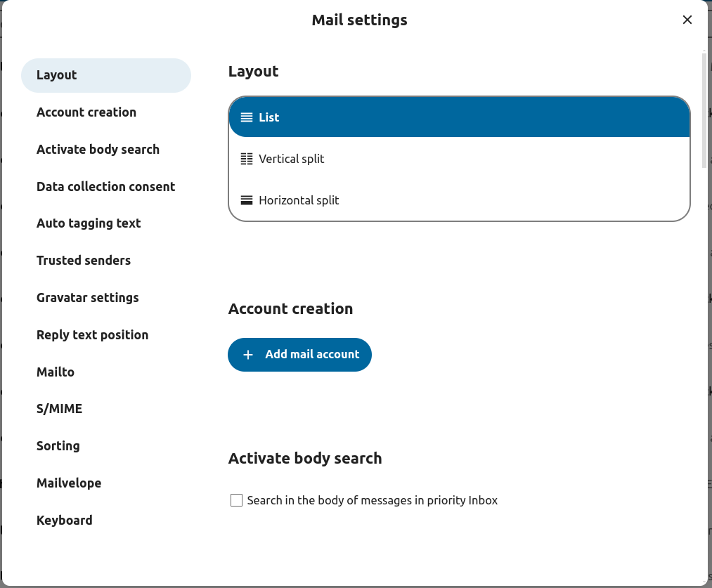Viewport: 712px width, 588px height.
Task: Enable search in body of priority Inbox messages
Action: coord(236,499)
